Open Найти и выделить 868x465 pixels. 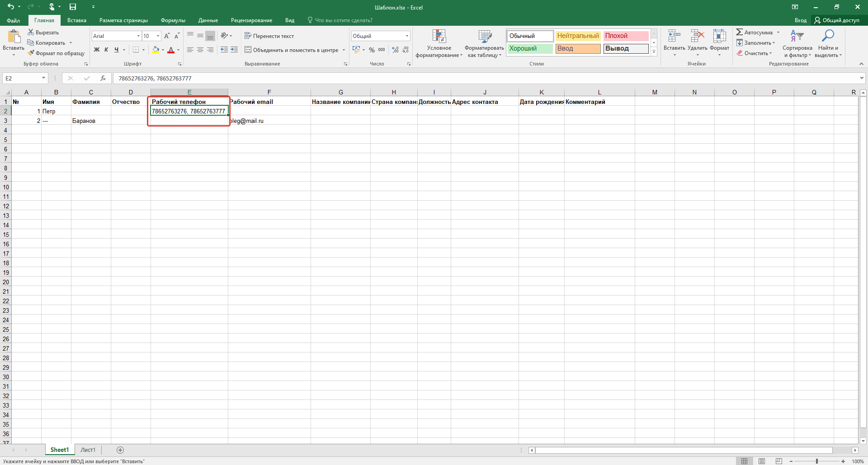pyautogui.click(x=828, y=44)
